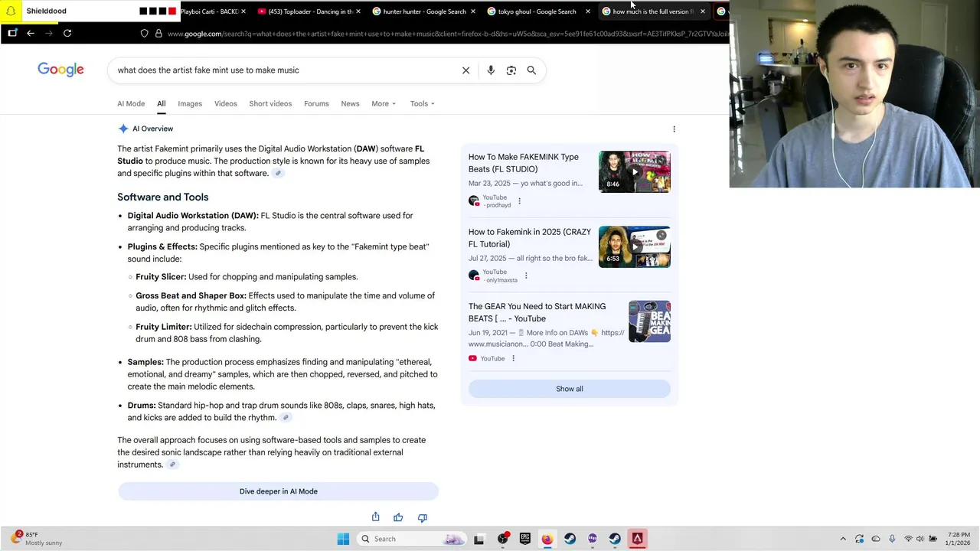980x551 pixels.
Task: Click Show all sources button
Action: click(x=569, y=389)
